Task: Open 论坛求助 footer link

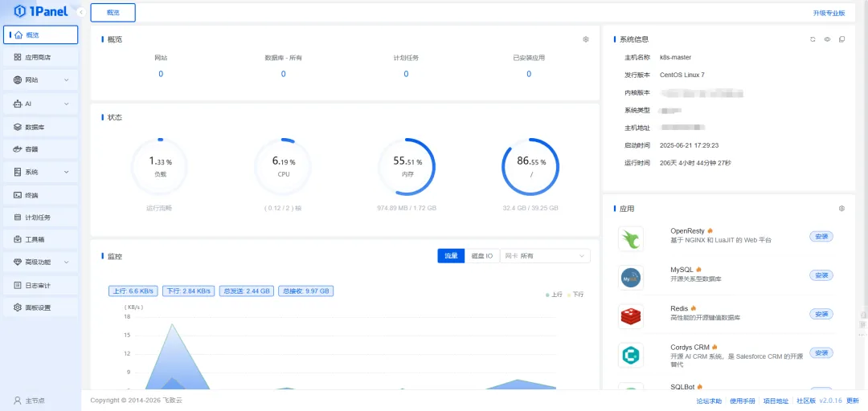Action: (709, 401)
